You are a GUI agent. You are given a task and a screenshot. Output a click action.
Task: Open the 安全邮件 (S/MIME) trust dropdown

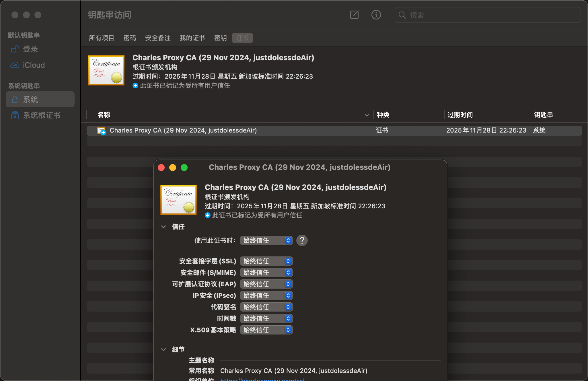pos(266,273)
